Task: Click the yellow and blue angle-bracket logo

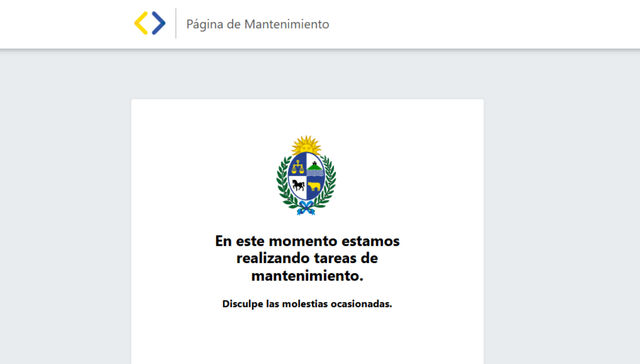Action: point(150,23)
